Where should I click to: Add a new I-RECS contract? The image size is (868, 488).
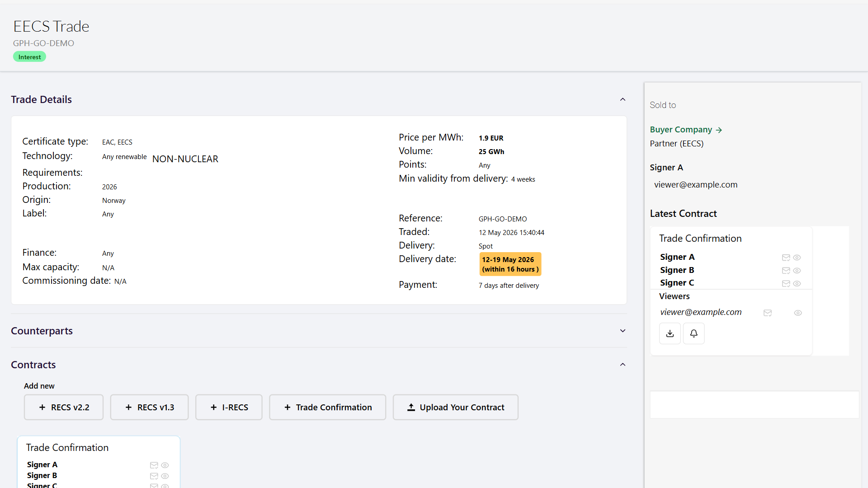pyautogui.click(x=229, y=407)
